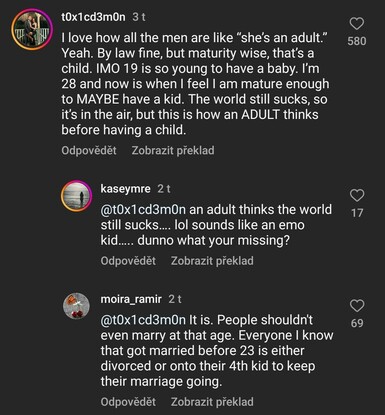The width and height of the screenshot is (385, 415).
Task: Open moira_ramir's profile avatar
Action: (76, 306)
